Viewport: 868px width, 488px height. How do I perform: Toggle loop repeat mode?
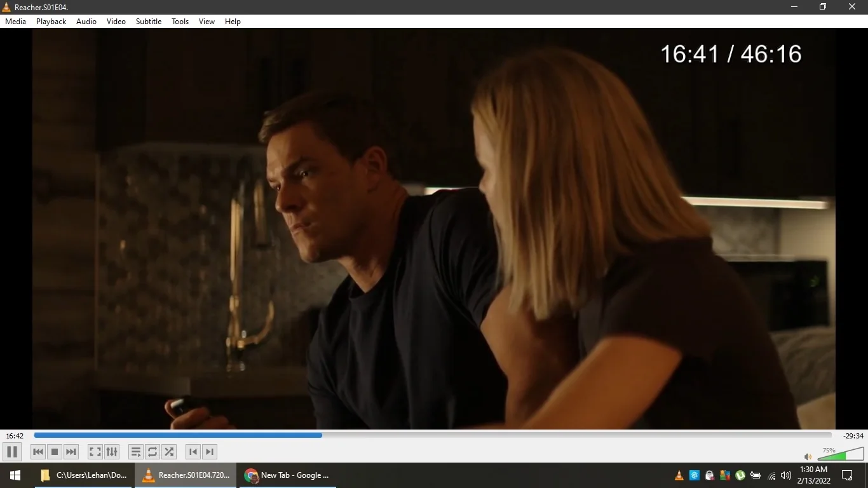coord(153,452)
